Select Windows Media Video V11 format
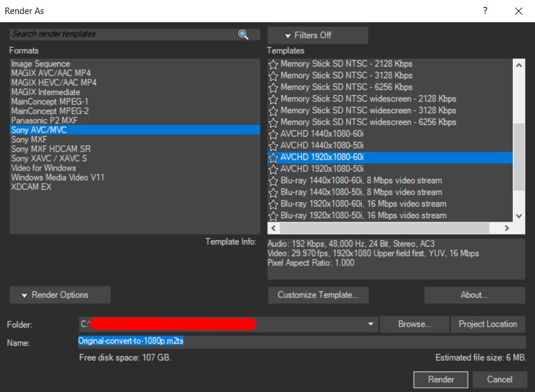The width and height of the screenshot is (535, 392). (x=135, y=177)
